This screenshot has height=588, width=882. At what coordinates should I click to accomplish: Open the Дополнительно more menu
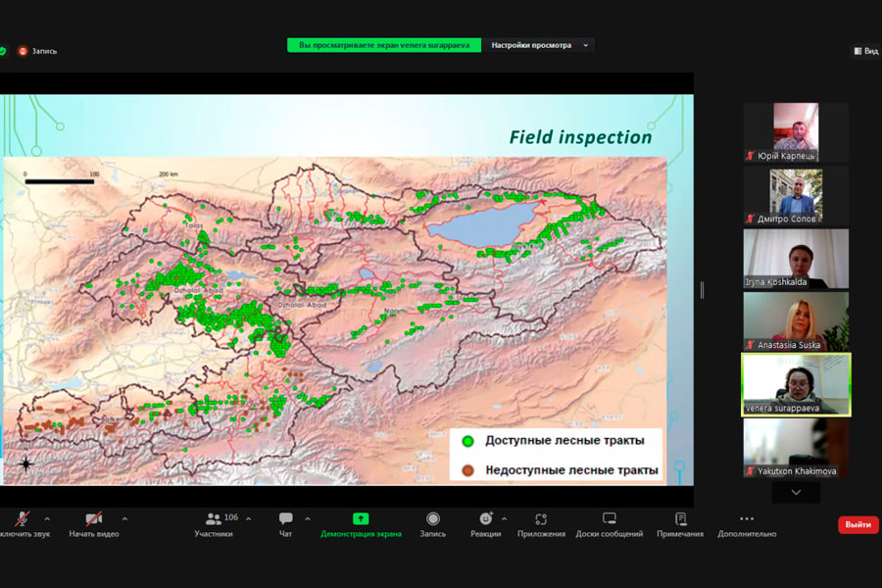[x=747, y=523]
